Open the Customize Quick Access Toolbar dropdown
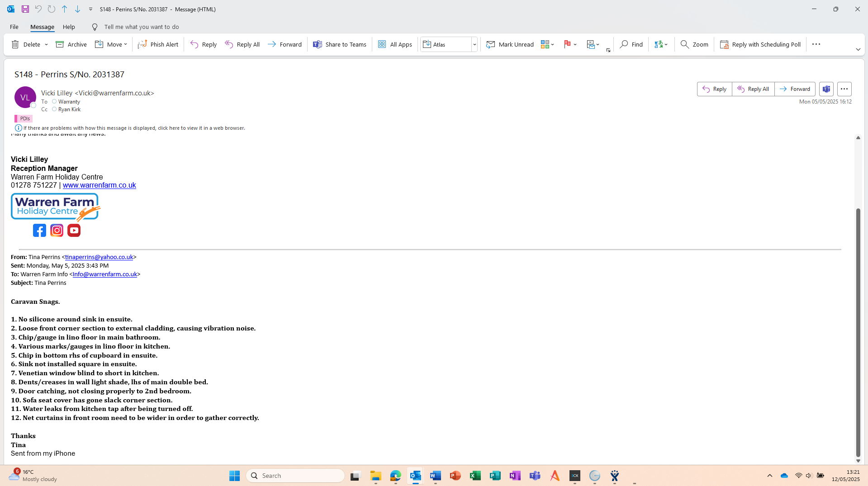Image resolution: width=868 pixels, height=486 pixels. click(x=90, y=9)
